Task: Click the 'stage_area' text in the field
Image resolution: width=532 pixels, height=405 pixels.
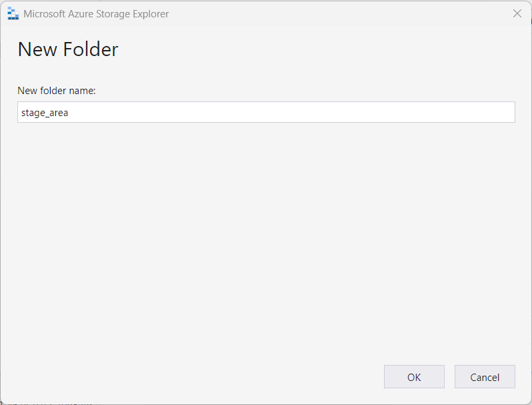Action: 45,113
